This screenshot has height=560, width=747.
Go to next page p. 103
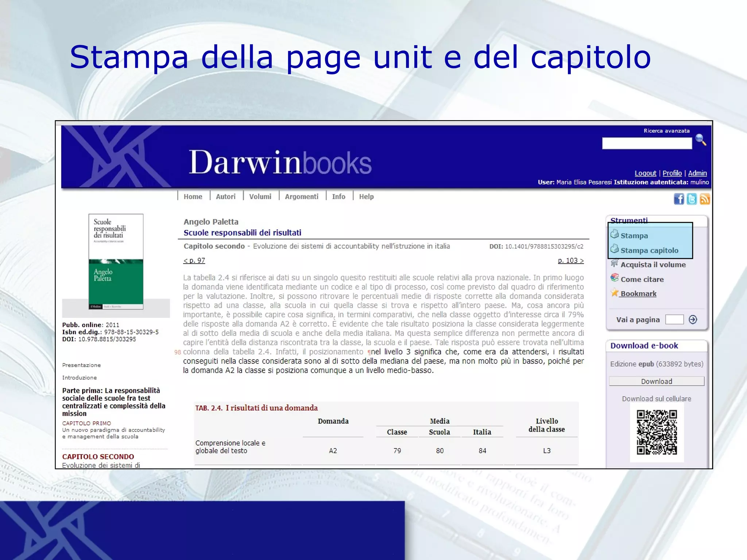[571, 260]
